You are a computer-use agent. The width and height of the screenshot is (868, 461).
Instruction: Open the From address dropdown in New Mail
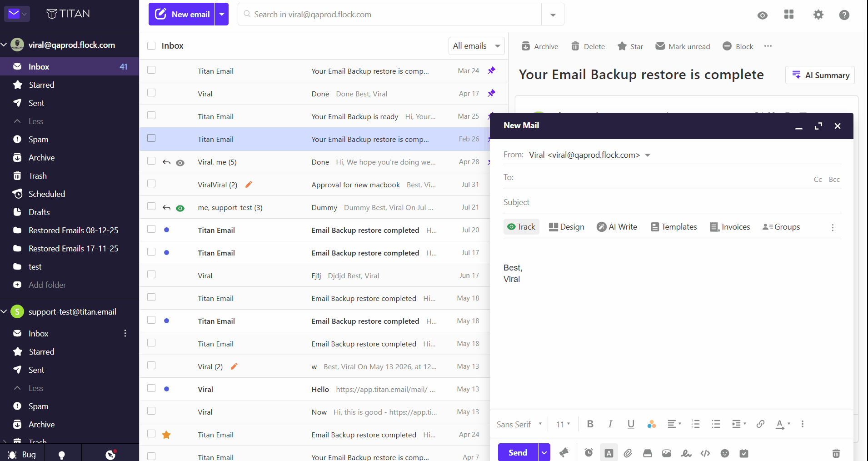click(x=648, y=155)
